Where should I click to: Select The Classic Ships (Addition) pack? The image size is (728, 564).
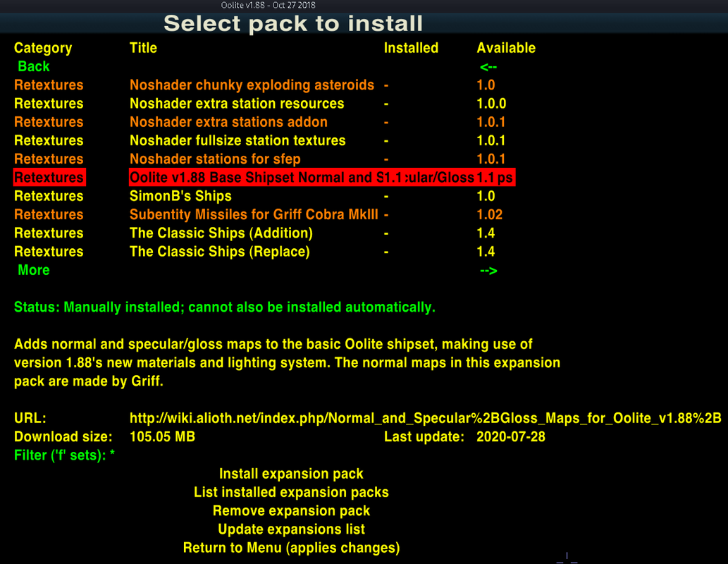tap(221, 233)
